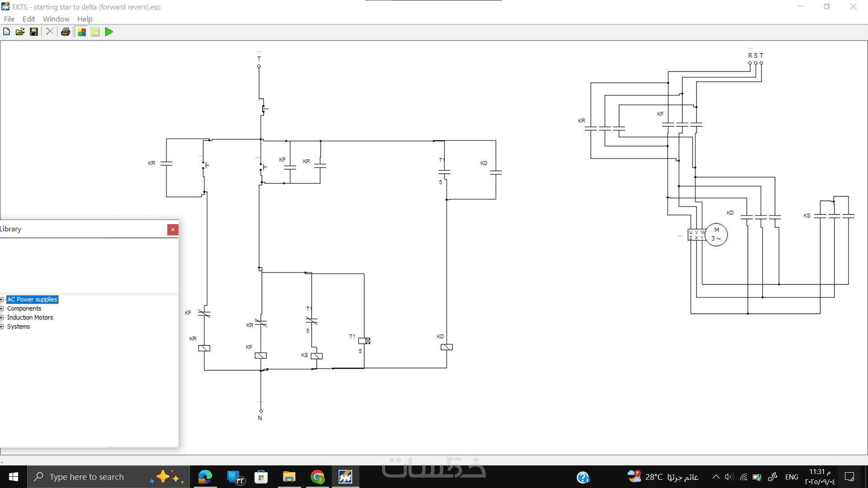Toggle the colored squares Library icon
Viewport: 868px width, 488px height.
(82, 32)
